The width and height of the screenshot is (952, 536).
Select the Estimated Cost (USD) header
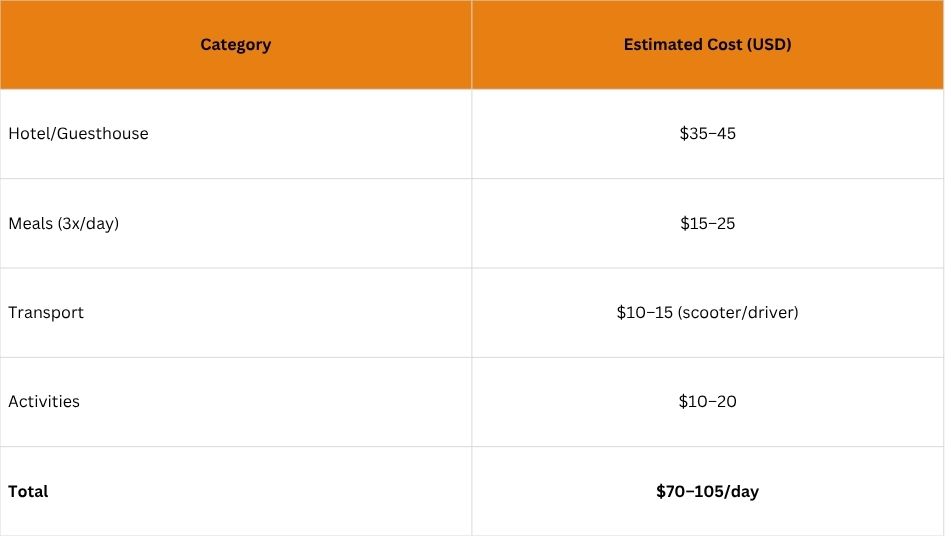(x=707, y=44)
